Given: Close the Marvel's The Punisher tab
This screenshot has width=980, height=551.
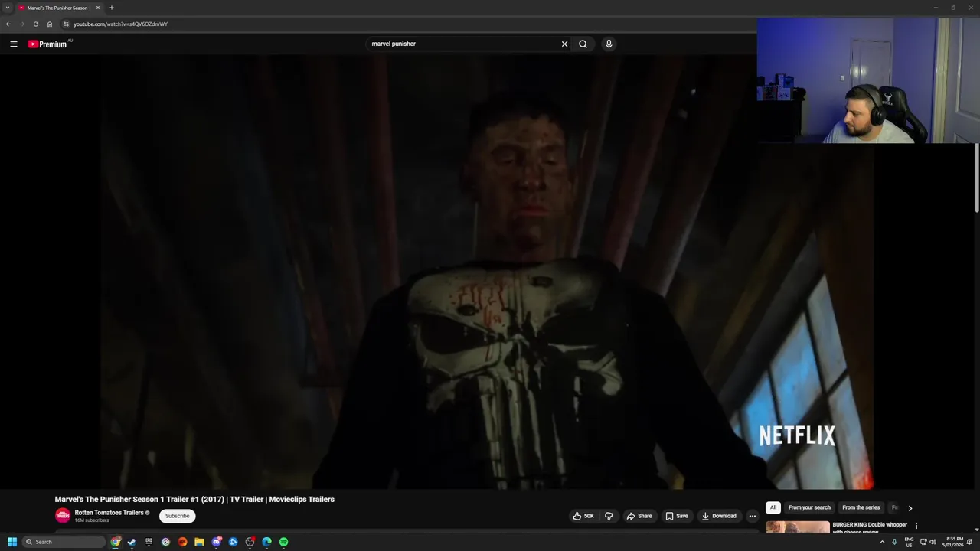Looking at the screenshot, I should click(x=98, y=8).
